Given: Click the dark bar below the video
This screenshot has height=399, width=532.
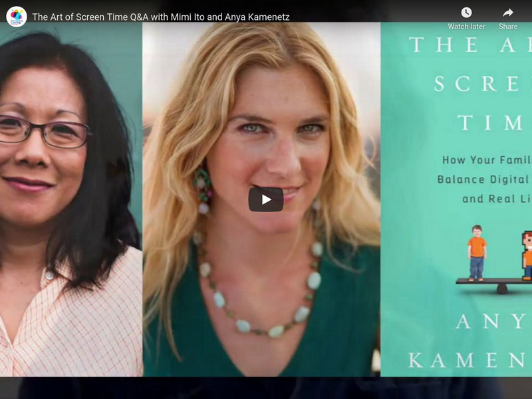Looking at the screenshot, I should (266, 388).
